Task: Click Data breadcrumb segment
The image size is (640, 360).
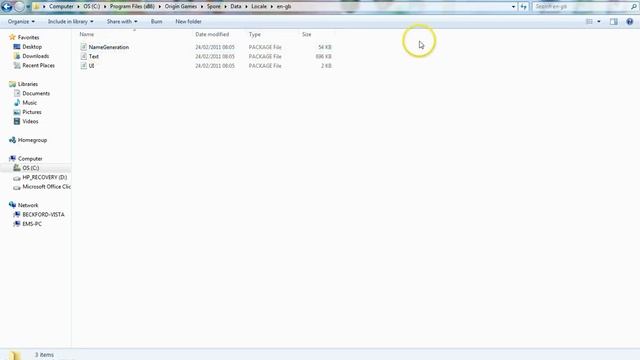Action: point(236,7)
